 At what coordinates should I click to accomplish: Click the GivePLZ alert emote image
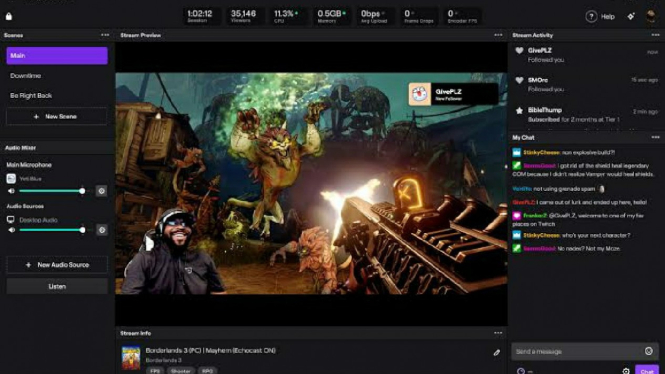coord(420,94)
